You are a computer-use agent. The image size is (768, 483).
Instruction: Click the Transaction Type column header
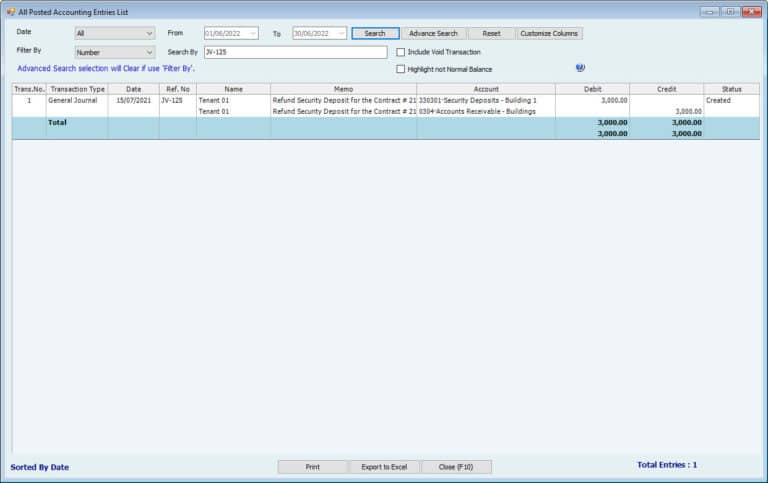pos(77,89)
